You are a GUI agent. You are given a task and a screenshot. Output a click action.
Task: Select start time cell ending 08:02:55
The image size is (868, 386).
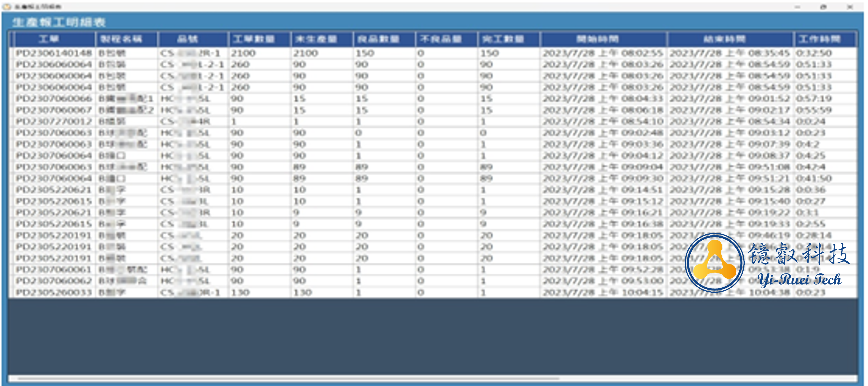click(603, 53)
